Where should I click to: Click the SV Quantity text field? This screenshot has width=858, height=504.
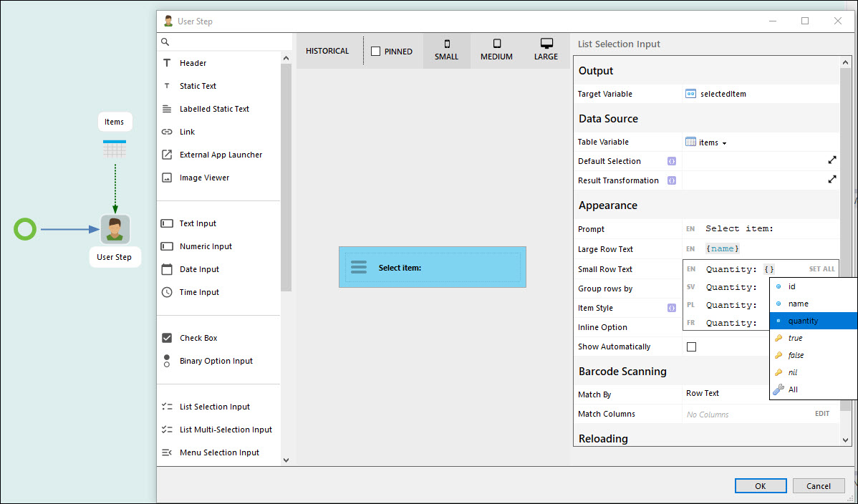[732, 287]
